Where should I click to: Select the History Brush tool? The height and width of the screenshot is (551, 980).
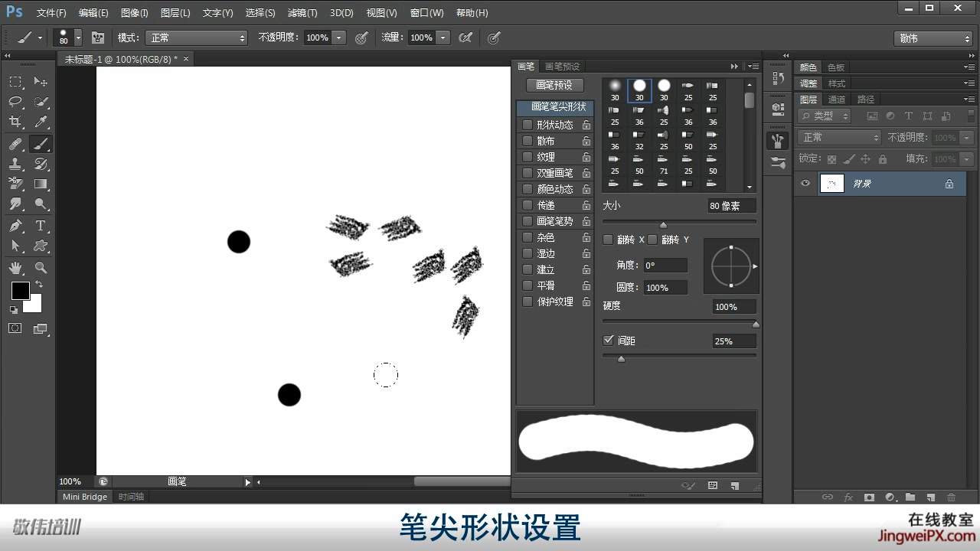tap(41, 164)
